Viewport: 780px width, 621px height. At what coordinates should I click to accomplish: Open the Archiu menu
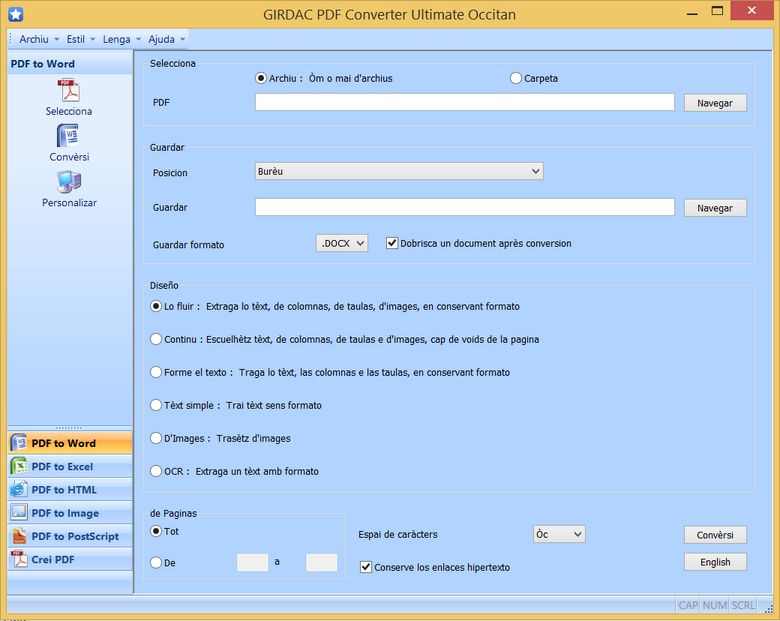[x=39, y=39]
